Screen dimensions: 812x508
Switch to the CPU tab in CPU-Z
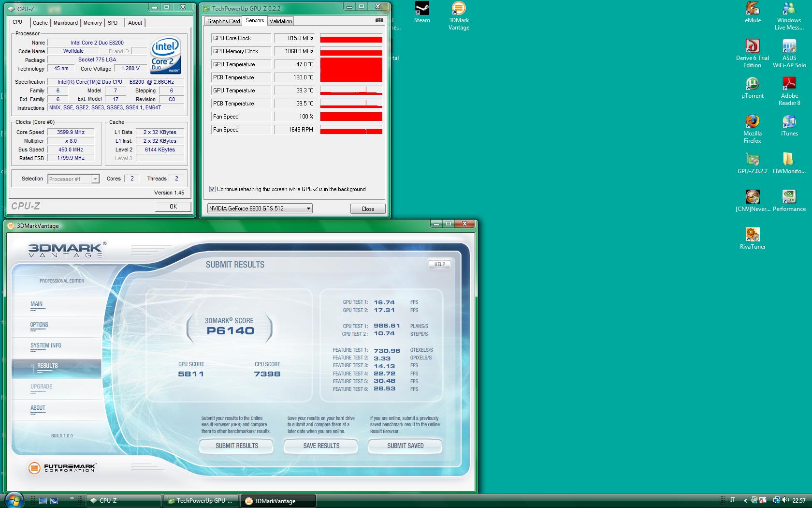pyautogui.click(x=17, y=22)
